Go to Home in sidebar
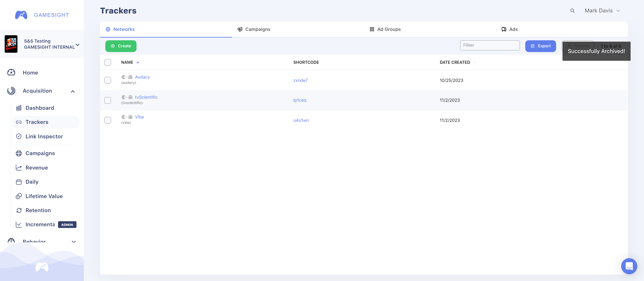644x281 pixels. (30, 73)
